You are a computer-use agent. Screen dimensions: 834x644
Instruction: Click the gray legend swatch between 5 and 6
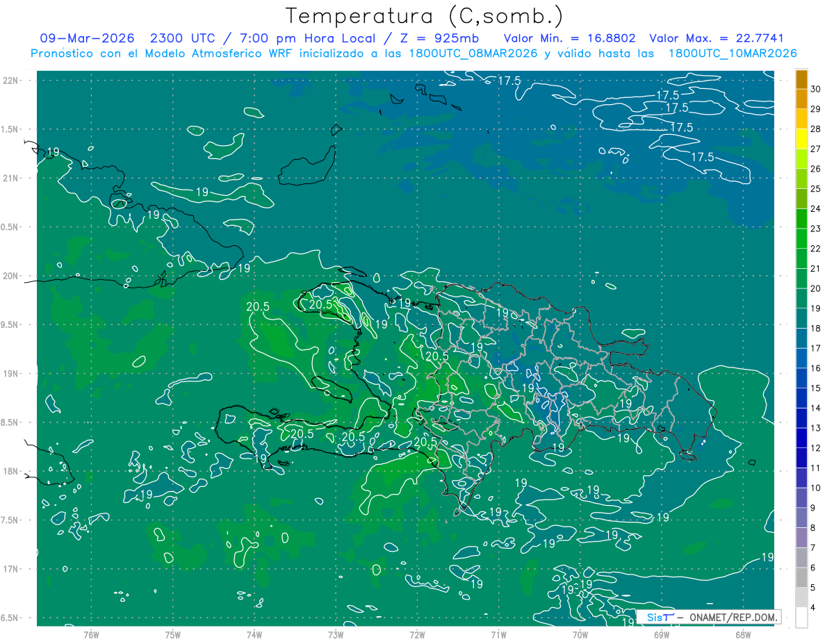[x=801, y=578]
